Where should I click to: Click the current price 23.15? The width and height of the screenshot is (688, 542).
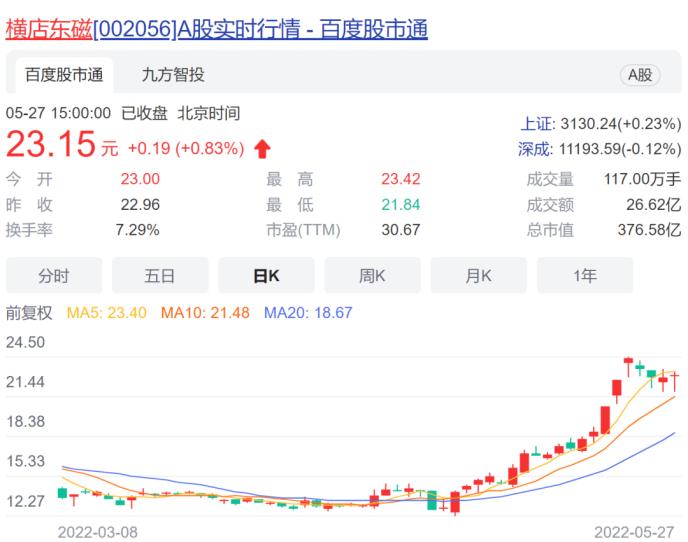tap(50, 144)
